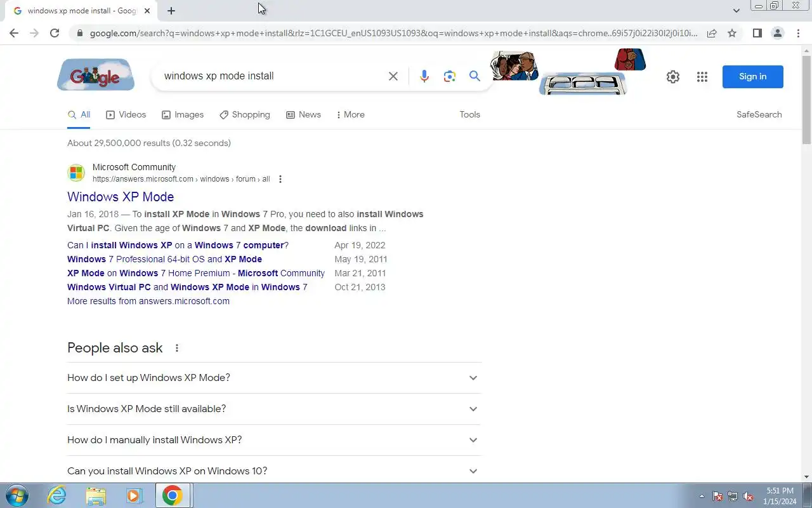Click the taskbar clock showing 5:51 PM
The height and width of the screenshot is (508, 812).
pos(780,496)
